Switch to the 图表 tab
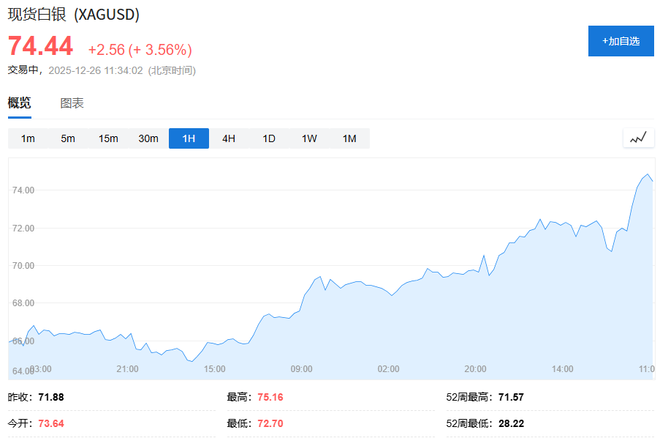The width and height of the screenshot is (660, 438). (x=72, y=103)
